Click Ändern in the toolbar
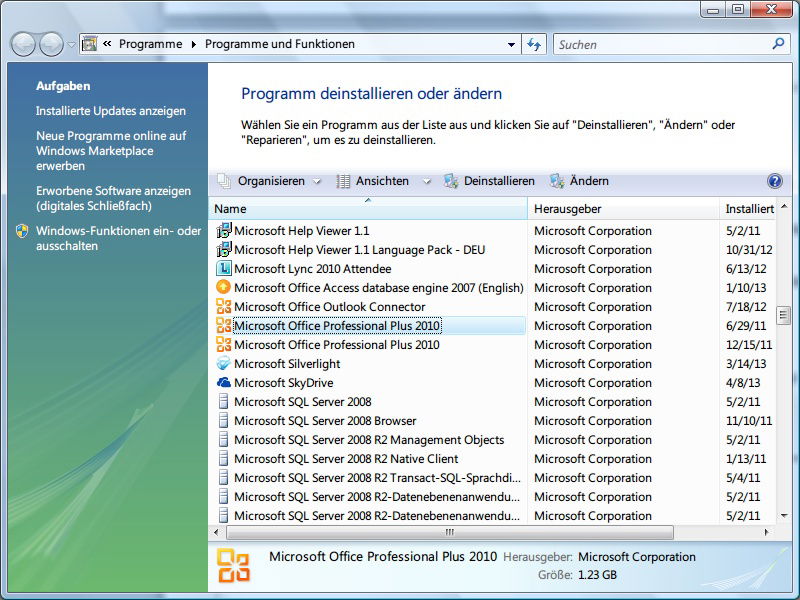 click(579, 181)
